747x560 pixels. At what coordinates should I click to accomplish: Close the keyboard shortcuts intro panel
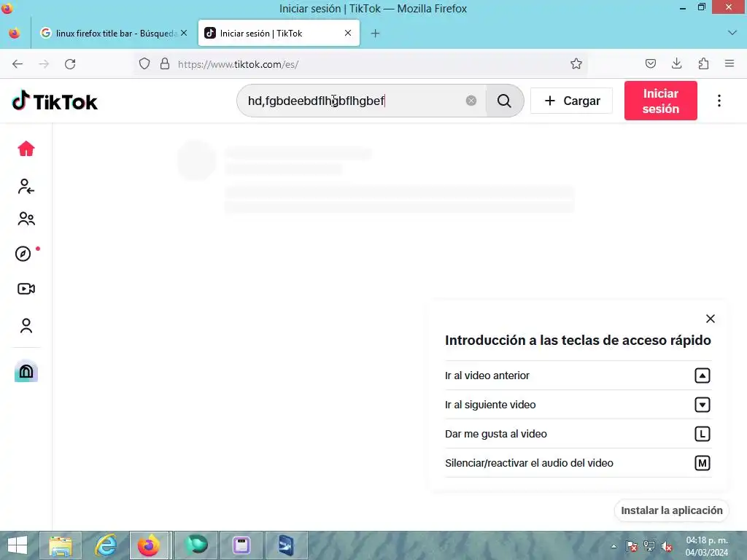[x=710, y=319]
